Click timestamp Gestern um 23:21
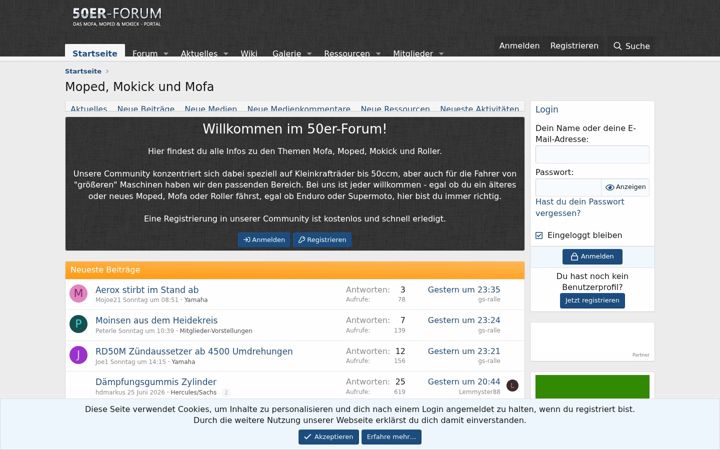The image size is (720, 450). [464, 351]
